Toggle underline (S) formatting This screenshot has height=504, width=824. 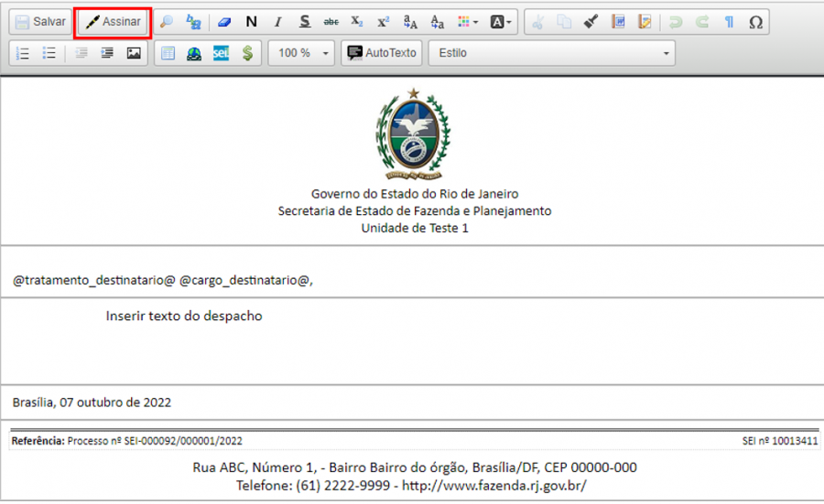pyautogui.click(x=305, y=22)
